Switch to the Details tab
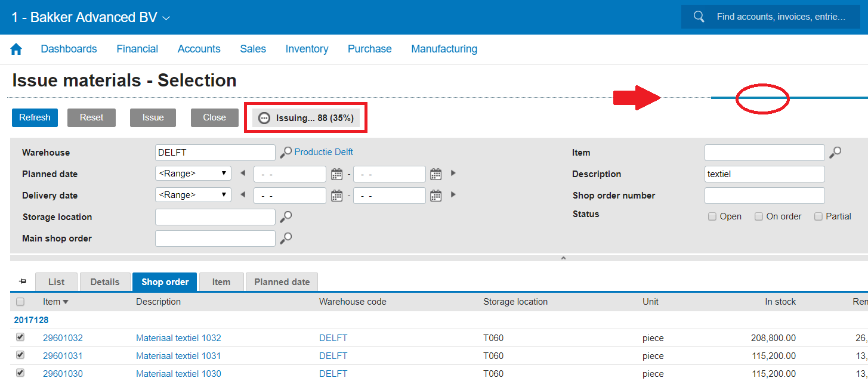Viewport: 868px width, 381px height. click(105, 282)
